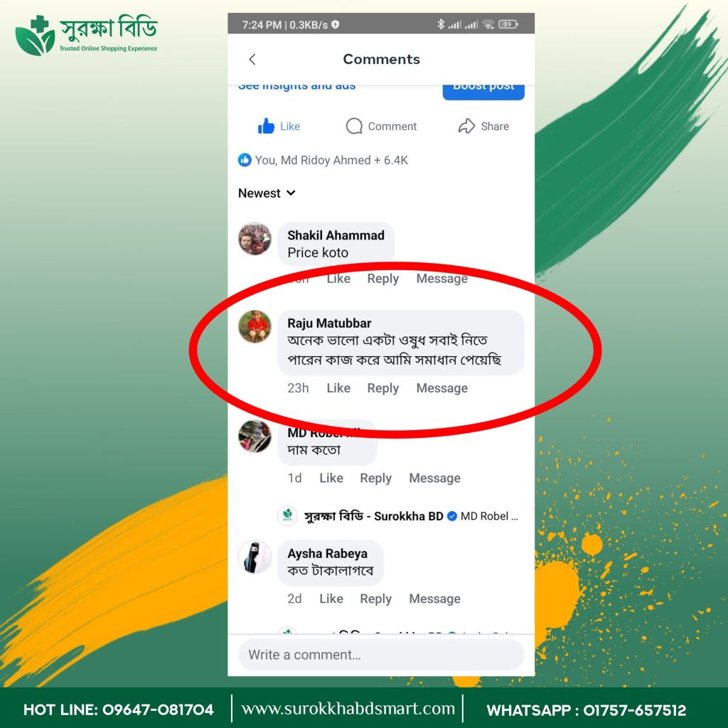The image size is (728, 728).
Task: Reply to Raju Matubbar's comment
Action: (383, 388)
